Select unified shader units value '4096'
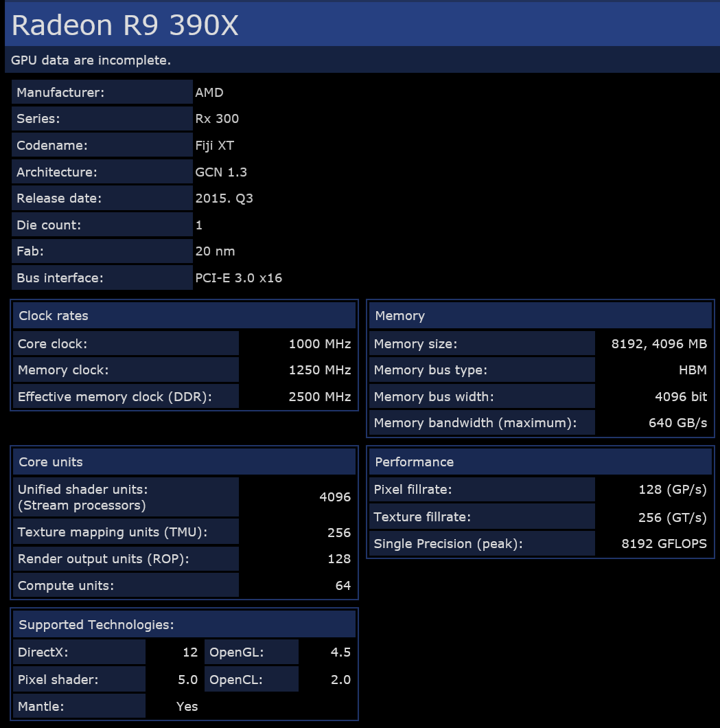 [x=335, y=497]
